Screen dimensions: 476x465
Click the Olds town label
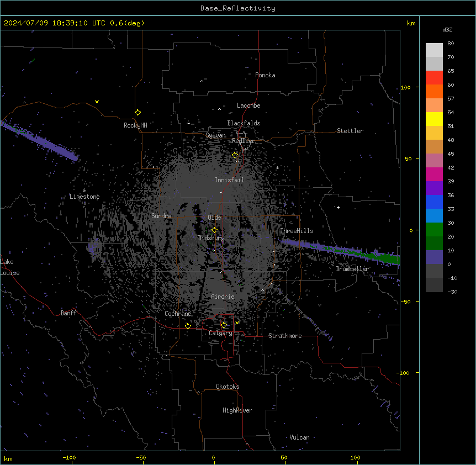pyautogui.click(x=214, y=218)
